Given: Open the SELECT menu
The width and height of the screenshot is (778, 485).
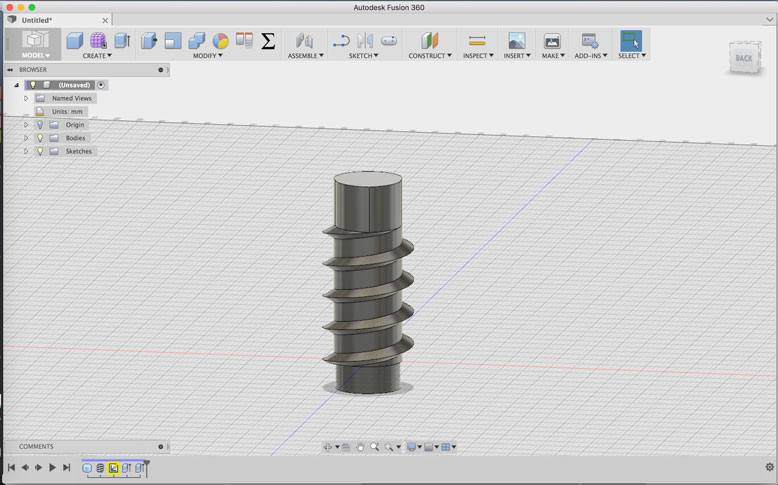Looking at the screenshot, I should click(x=632, y=56).
